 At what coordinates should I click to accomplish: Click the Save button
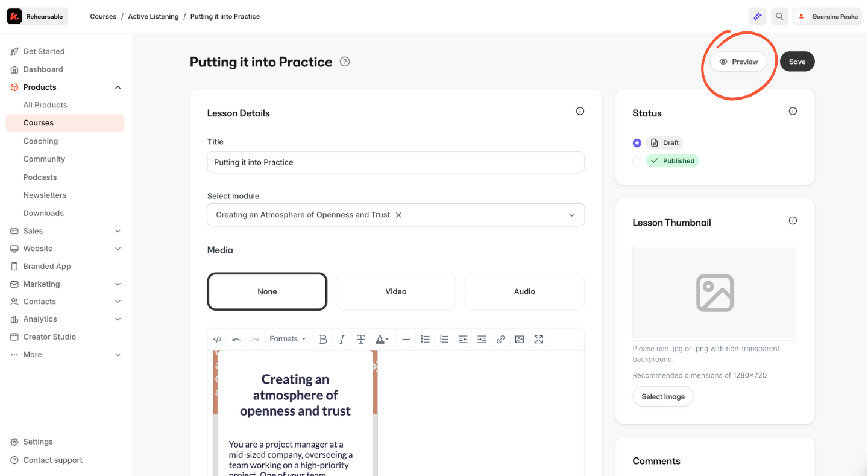pos(797,62)
